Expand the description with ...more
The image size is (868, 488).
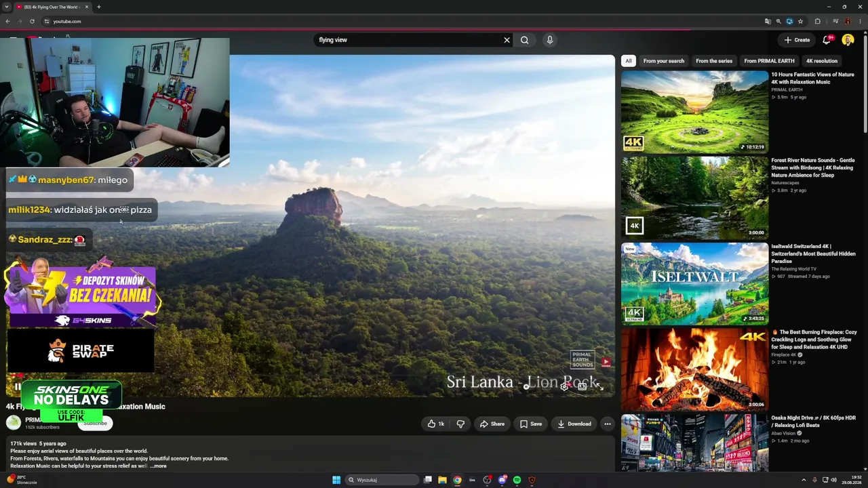(x=158, y=466)
